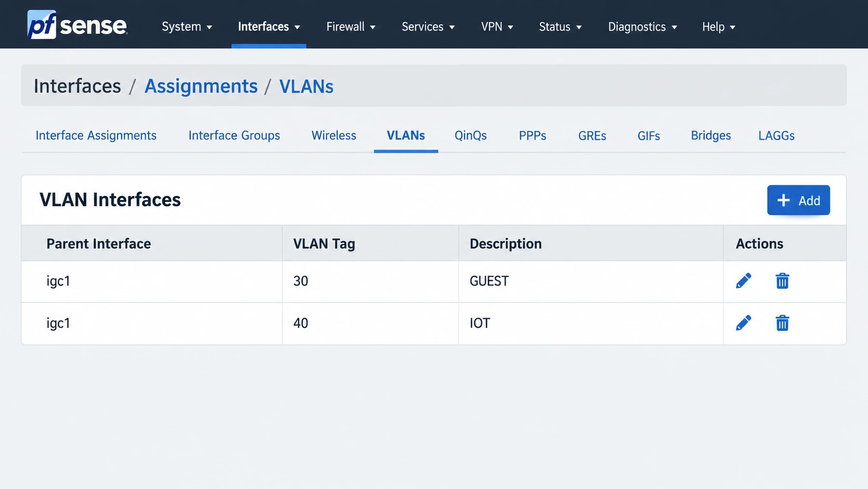The width and height of the screenshot is (868, 489).
Task: Click the VLANs breadcrumb link
Action: (306, 86)
